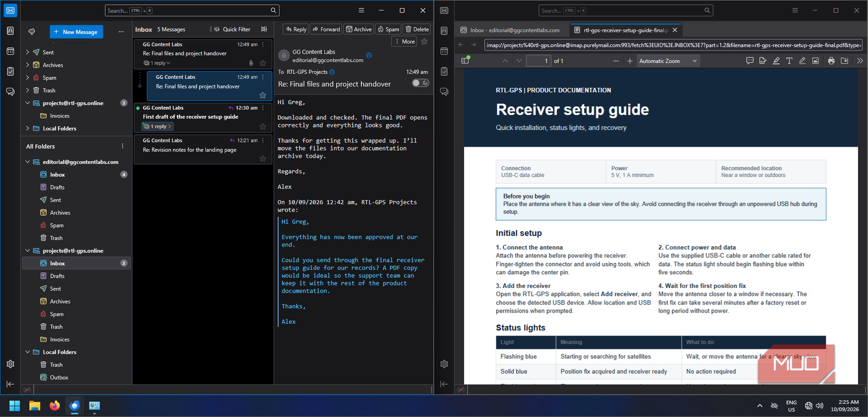Select the PDF add image tool
Screen dimensions: 868x417
(815, 61)
